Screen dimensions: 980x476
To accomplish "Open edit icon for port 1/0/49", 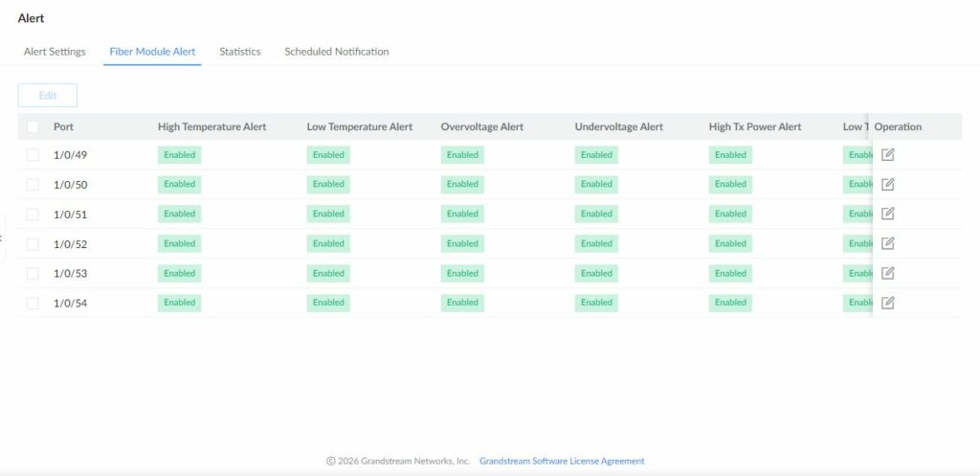I will click(887, 154).
